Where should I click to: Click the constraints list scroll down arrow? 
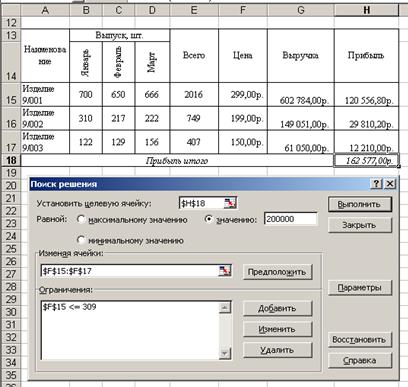[x=225, y=353]
